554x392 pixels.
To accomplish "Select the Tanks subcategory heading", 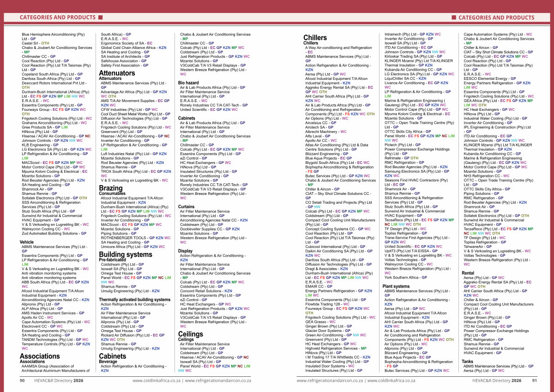I will 467,362.
